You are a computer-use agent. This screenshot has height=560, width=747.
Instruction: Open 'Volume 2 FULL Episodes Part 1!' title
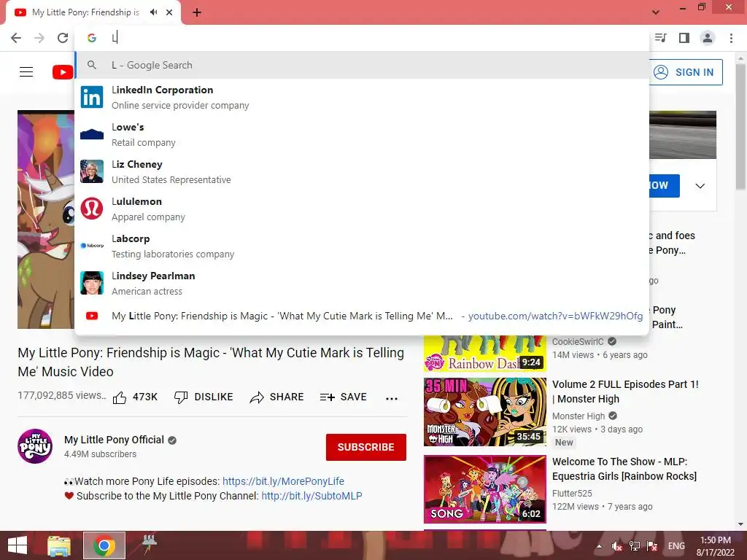point(625,392)
